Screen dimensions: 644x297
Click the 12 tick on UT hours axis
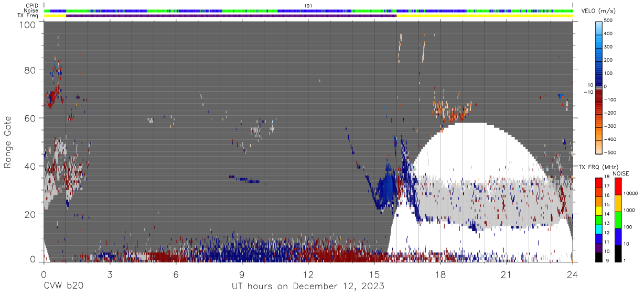[x=308, y=274]
